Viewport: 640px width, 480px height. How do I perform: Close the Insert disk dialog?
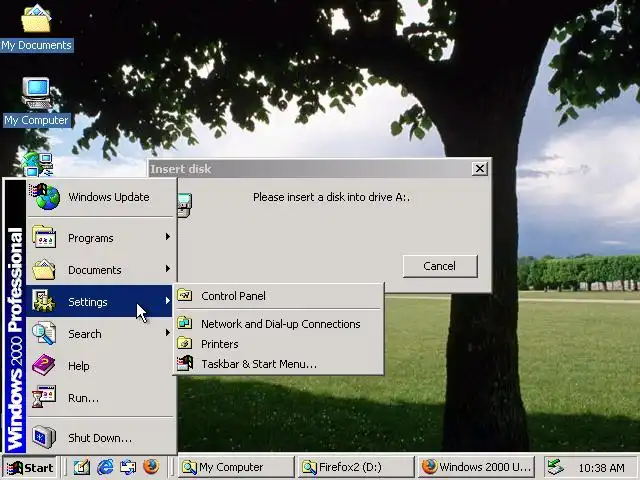coord(480,168)
